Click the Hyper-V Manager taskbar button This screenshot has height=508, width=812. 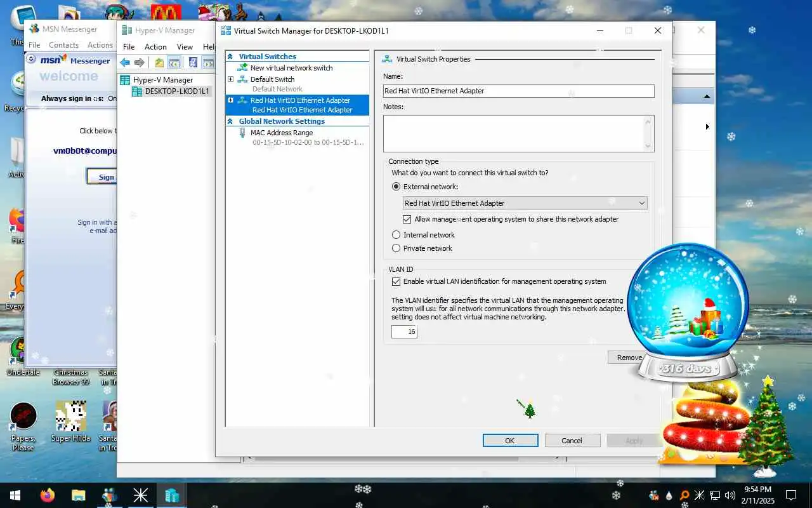coord(172,495)
